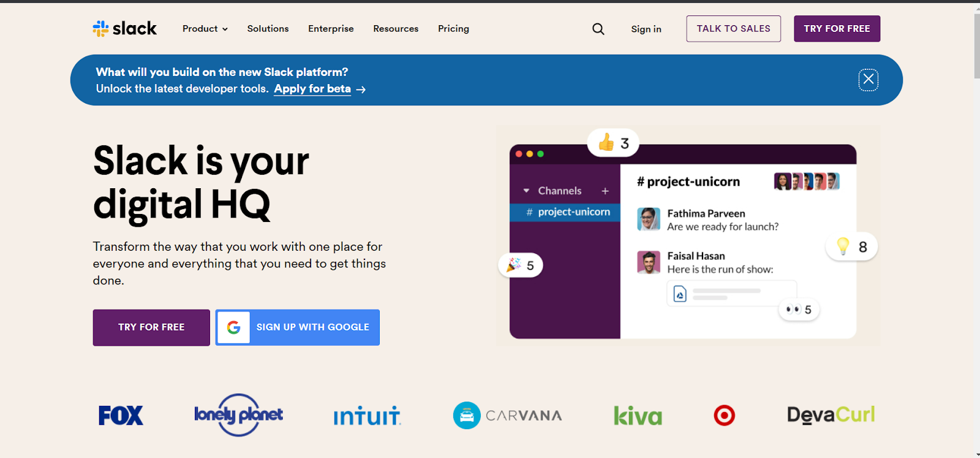Click the Intuit logo
The image size is (980, 458).
367,416
